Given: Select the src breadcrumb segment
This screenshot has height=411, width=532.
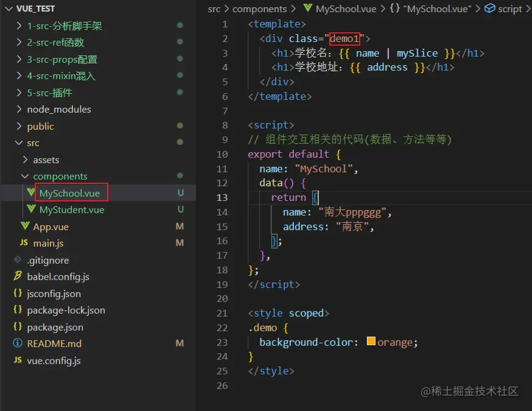Looking at the screenshot, I should [x=214, y=9].
